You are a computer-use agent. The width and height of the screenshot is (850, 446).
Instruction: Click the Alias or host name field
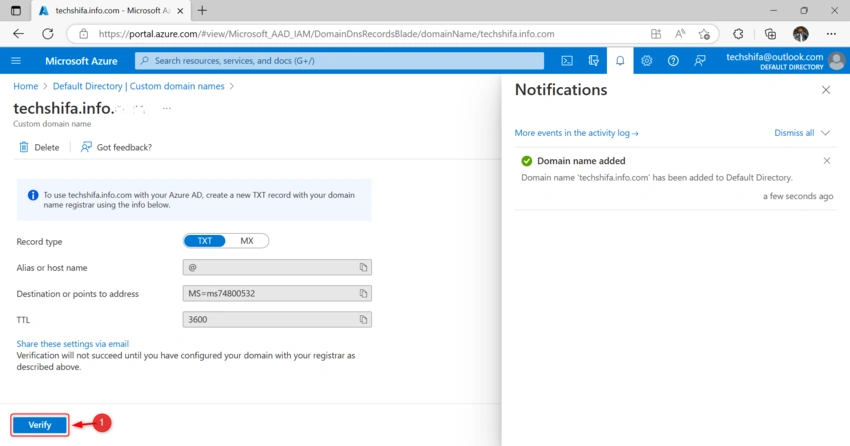click(x=277, y=267)
